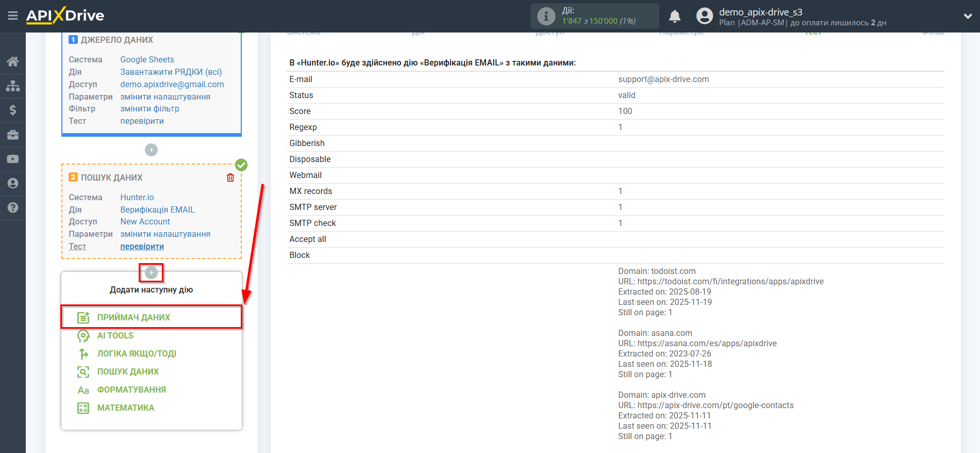Click the Gibberish row label
This screenshot has height=453, width=980.
pyautogui.click(x=307, y=143)
